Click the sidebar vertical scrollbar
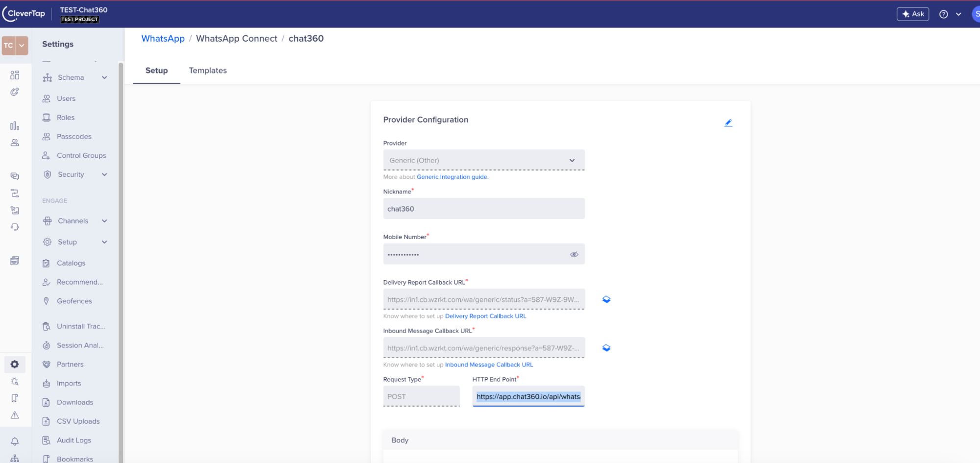 pyautogui.click(x=121, y=262)
